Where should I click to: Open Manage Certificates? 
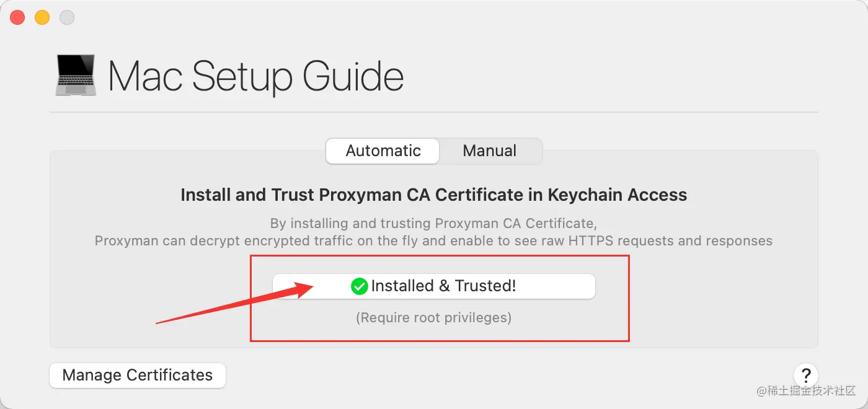point(138,375)
